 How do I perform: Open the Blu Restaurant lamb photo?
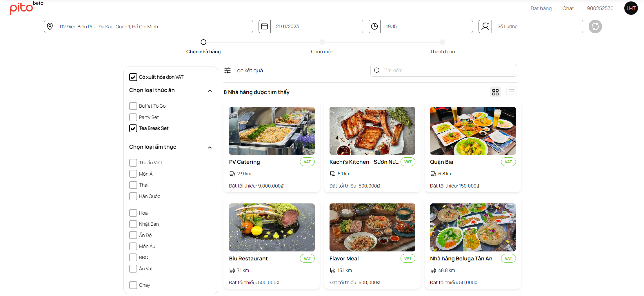[272, 227]
